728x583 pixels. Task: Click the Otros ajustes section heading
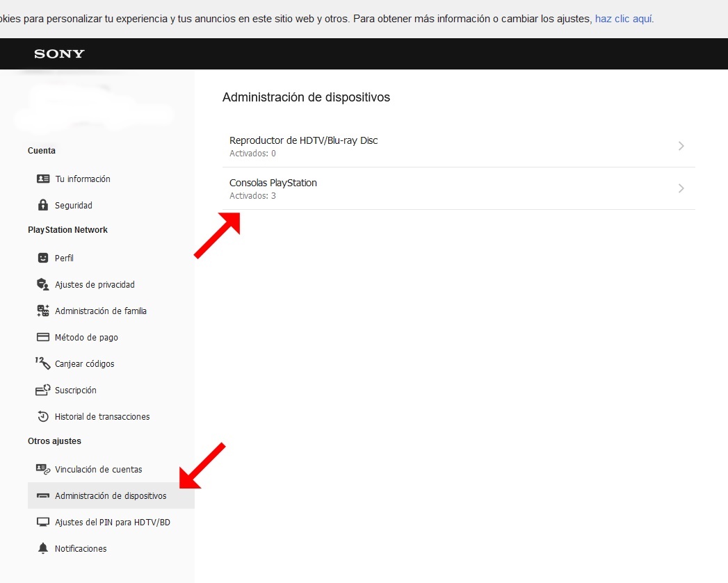point(54,441)
